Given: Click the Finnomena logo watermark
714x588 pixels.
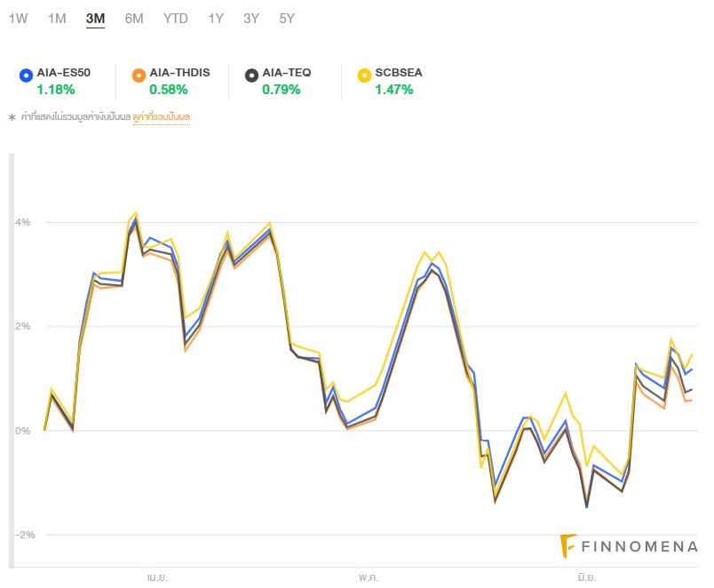Looking at the screenshot, I should (629, 546).
